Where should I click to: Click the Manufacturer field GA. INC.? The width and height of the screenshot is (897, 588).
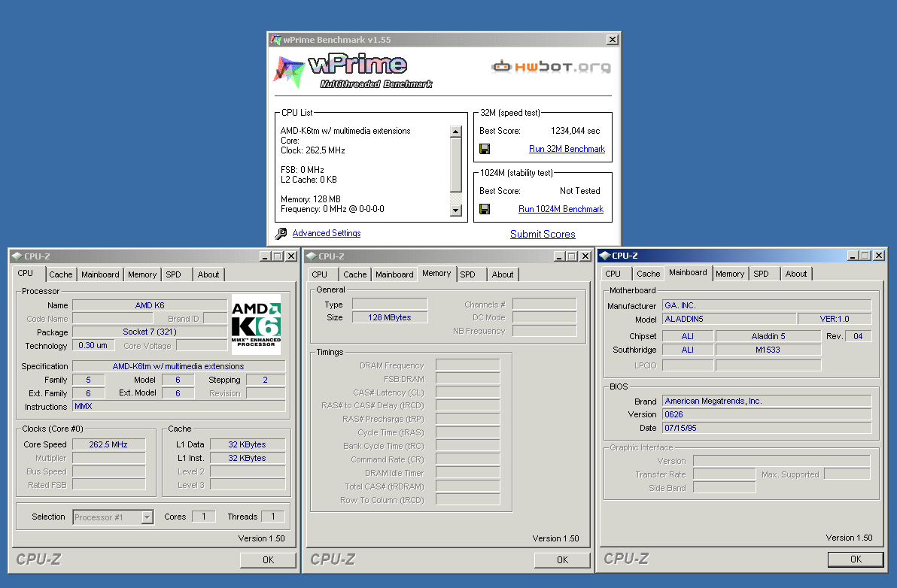(767, 306)
